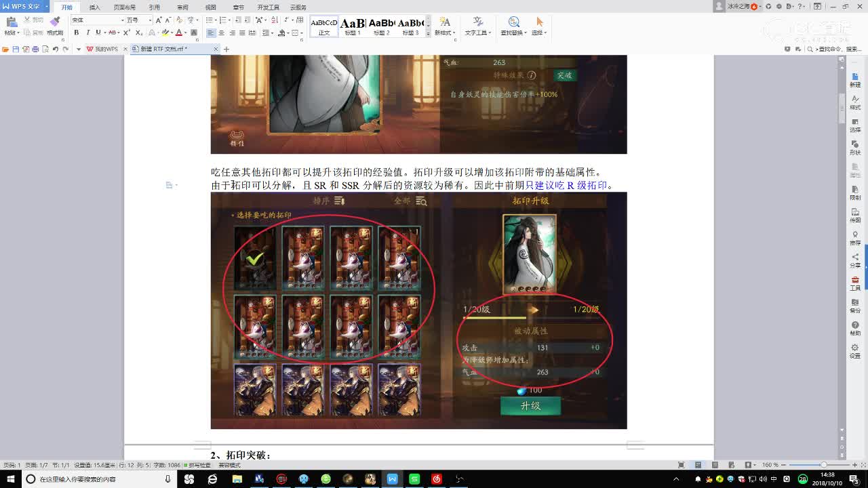
Task: Click the Paste (粘贴) clipboard icon
Action: pyautogui.click(x=11, y=22)
